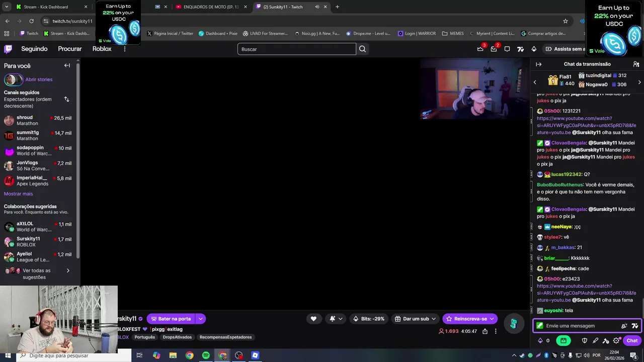Share the stream
The image size is (644, 362).
click(x=485, y=331)
